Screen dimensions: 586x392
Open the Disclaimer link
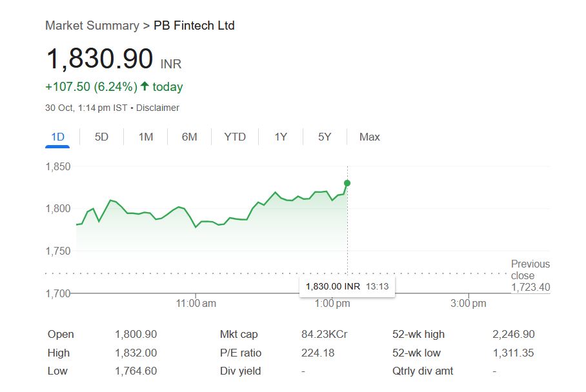(x=159, y=108)
